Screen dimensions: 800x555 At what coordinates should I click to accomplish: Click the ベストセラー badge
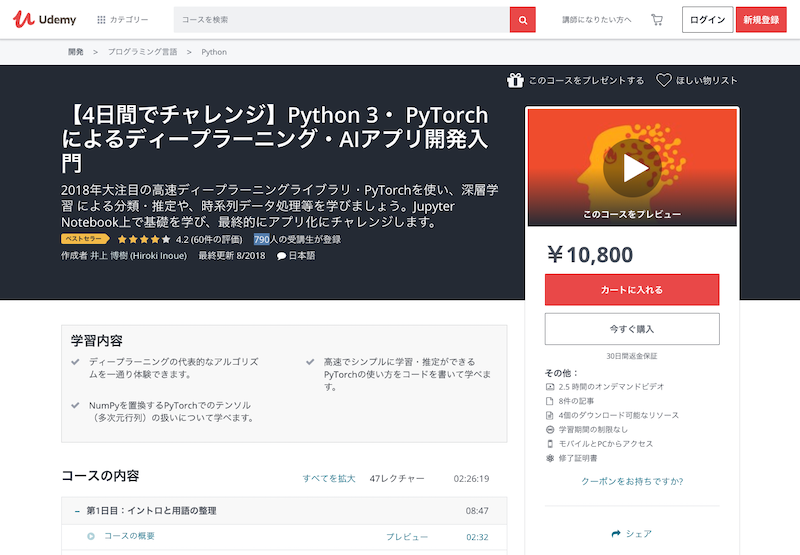[85, 239]
